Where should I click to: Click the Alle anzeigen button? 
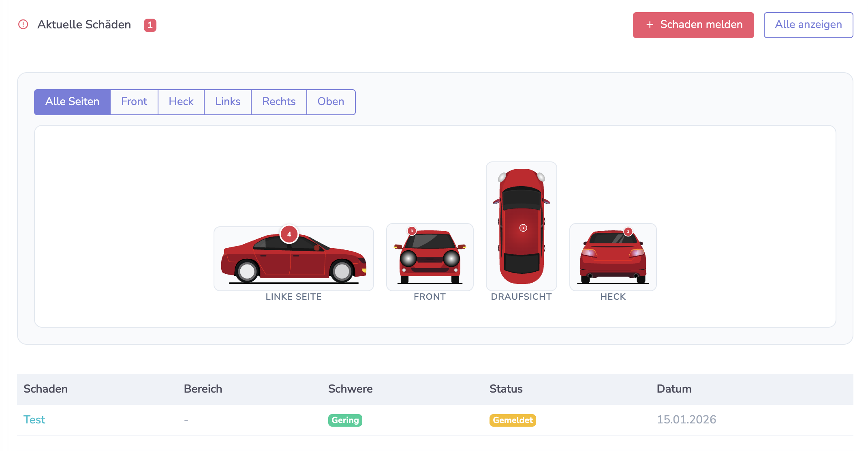click(808, 25)
